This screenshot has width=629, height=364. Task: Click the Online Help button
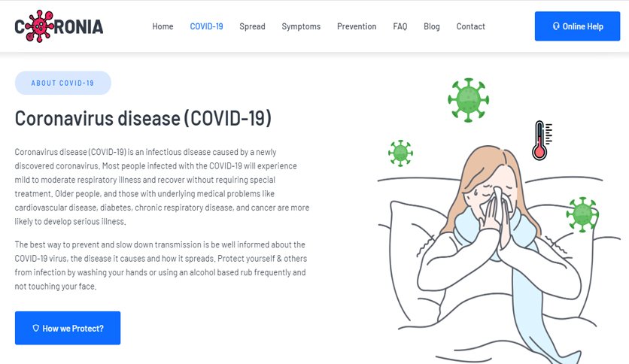tap(577, 26)
